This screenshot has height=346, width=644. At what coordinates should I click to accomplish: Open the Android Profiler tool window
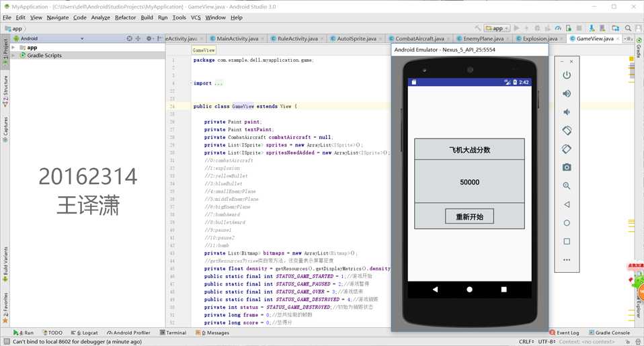(128, 333)
